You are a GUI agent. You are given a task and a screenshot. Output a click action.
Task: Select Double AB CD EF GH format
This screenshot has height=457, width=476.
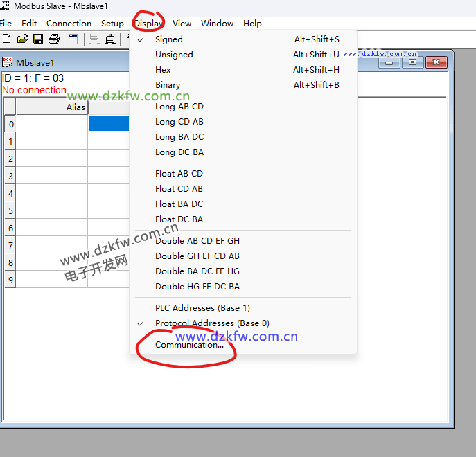point(243,241)
